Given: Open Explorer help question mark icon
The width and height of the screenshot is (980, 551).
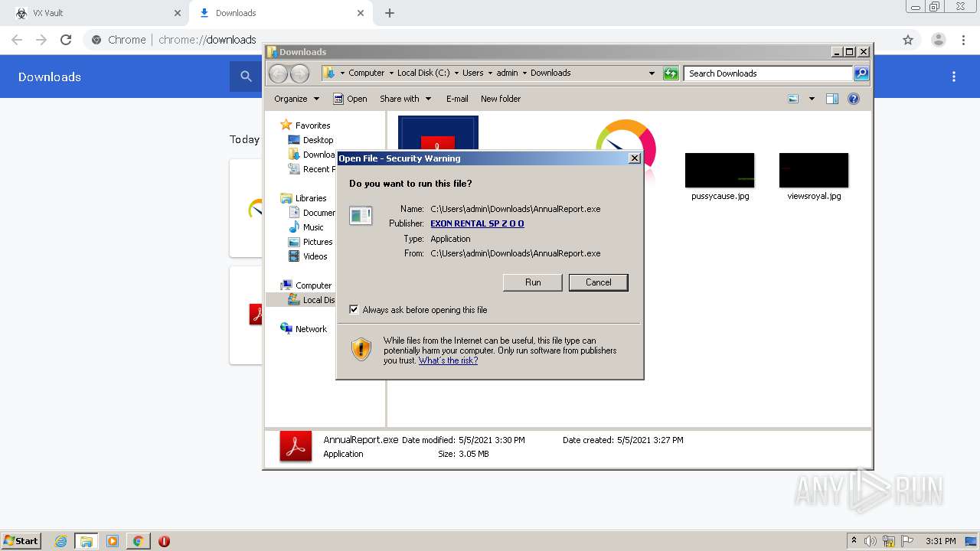Looking at the screenshot, I should (854, 99).
